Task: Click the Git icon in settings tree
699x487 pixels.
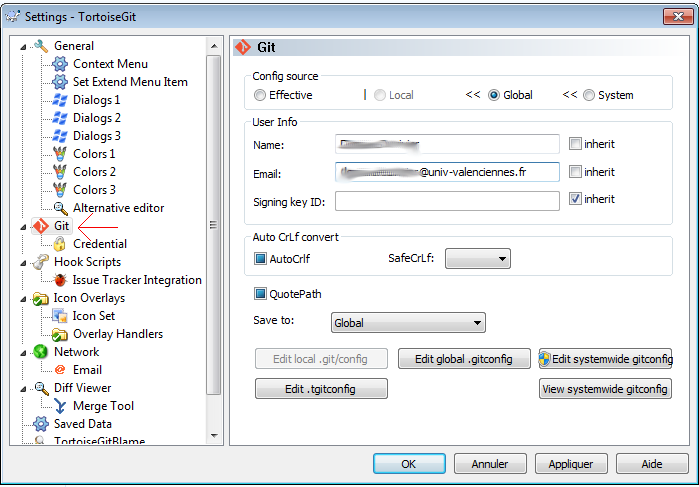Action: [x=41, y=226]
